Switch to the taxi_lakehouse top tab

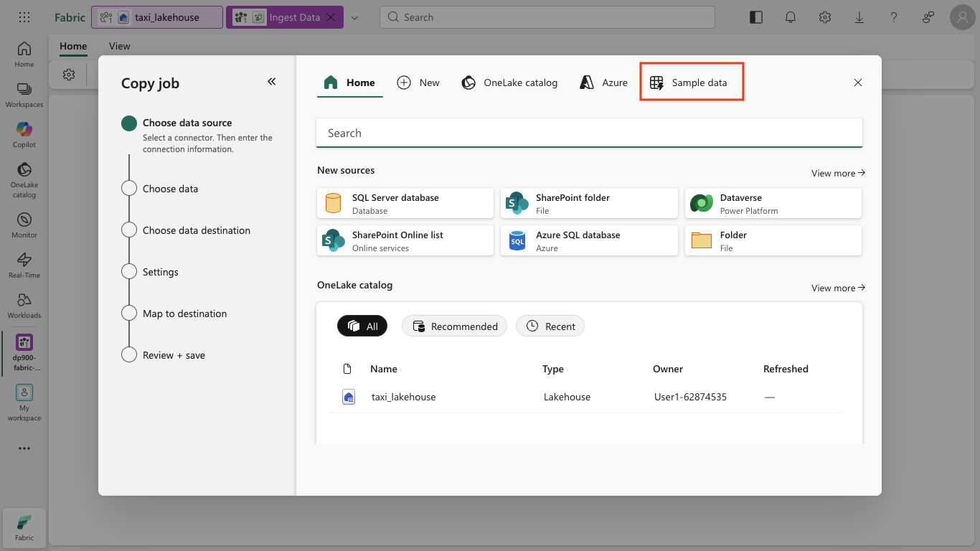(157, 17)
